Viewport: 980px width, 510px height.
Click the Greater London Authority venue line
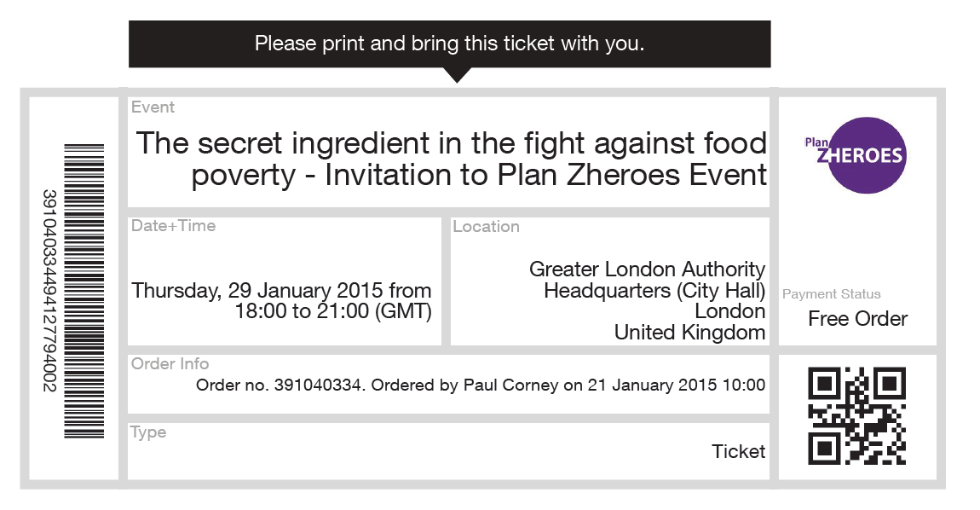647,269
